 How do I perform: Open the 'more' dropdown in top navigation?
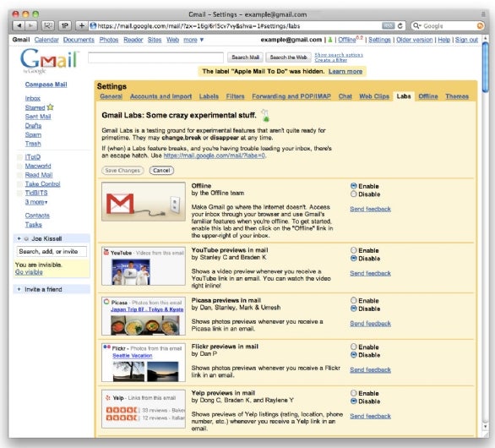pyautogui.click(x=193, y=40)
